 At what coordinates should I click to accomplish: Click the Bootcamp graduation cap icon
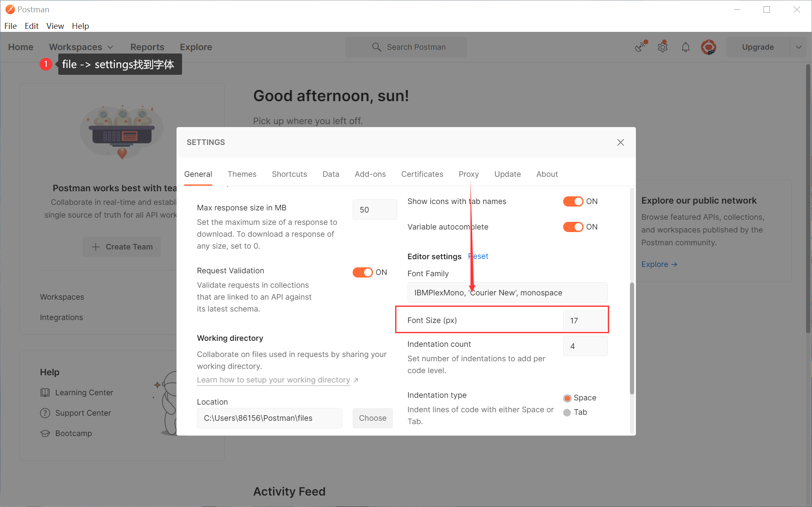45,433
